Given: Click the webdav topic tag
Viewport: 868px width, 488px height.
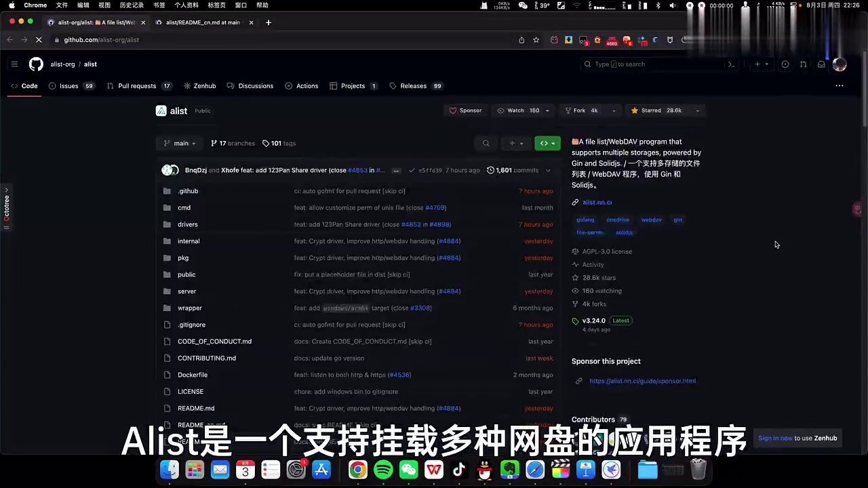Looking at the screenshot, I should pyautogui.click(x=651, y=220).
